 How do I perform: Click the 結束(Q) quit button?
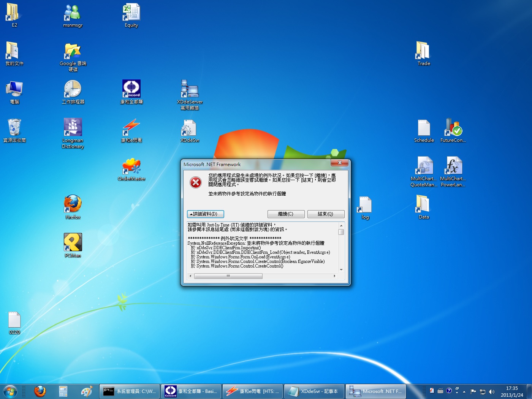[x=326, y=214]
